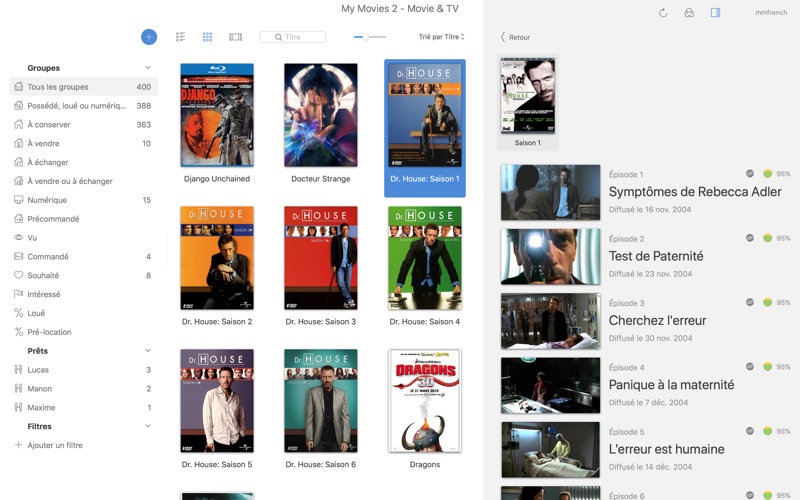Image resolution: width=800 pixels, height=500 pixels.
Task: Select the Précommandé group
Action: 83,219
